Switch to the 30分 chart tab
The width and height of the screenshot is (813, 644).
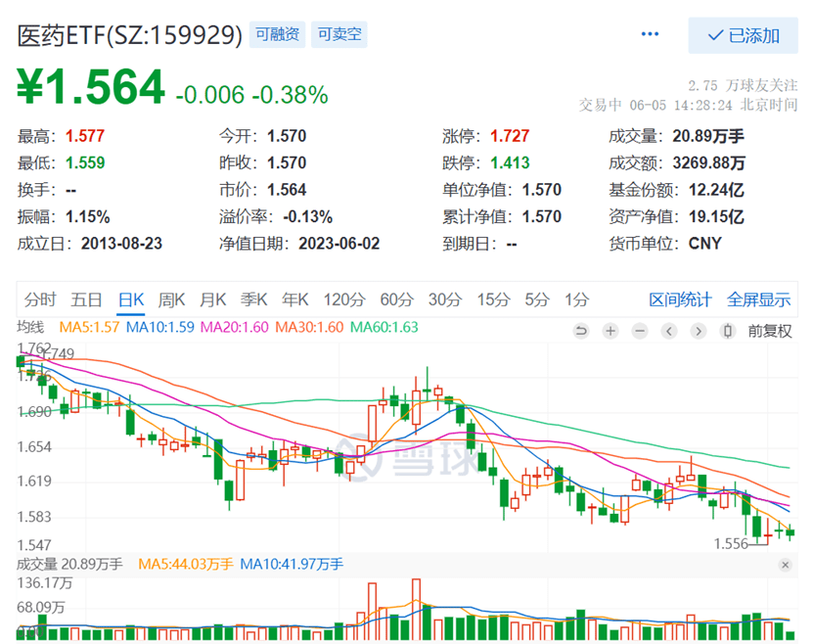tap(445, 299)
